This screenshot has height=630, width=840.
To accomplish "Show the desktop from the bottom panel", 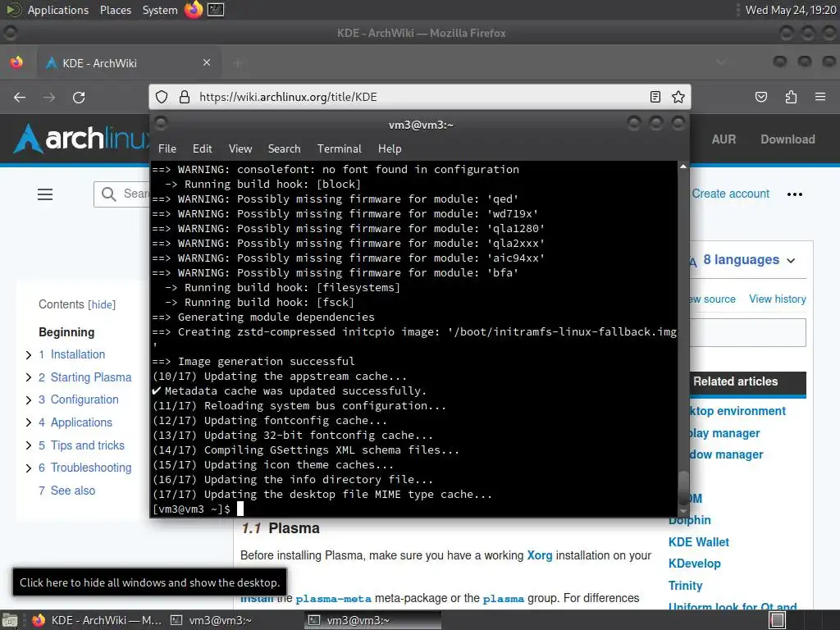I will coord(10,620).
